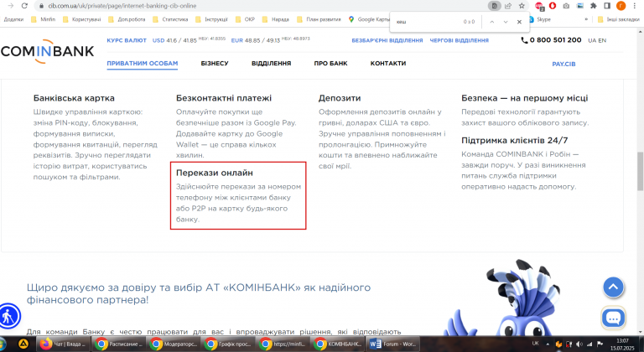Select the ВІДДІЛЕННЯ menu
This screenshot has width=644, height=352.
[x=271, y=63]
